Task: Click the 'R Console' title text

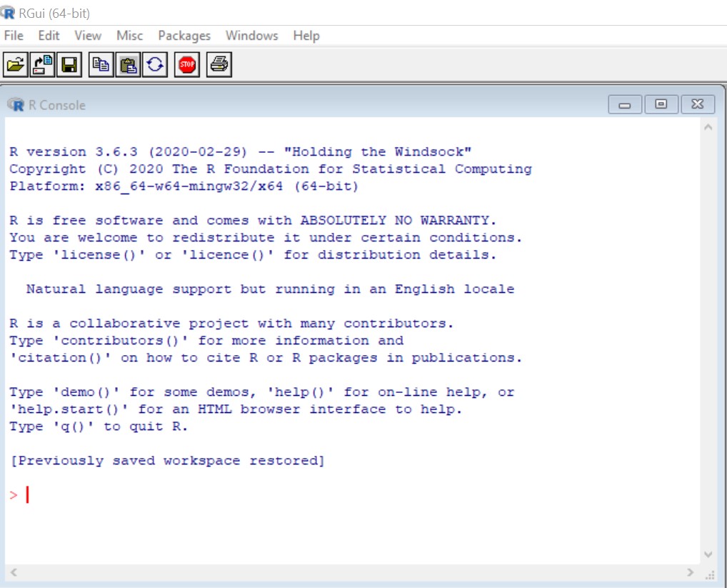Action: pos(57,105)
